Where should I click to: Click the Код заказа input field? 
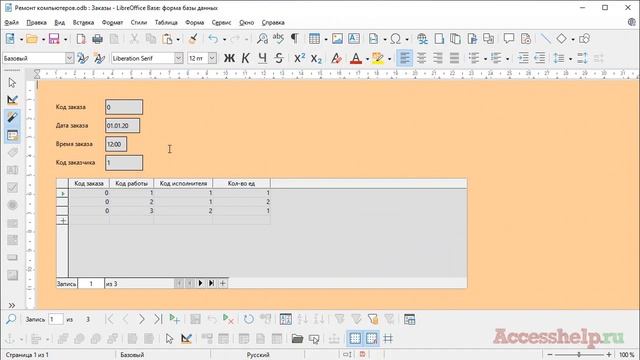click(x=124, y=107)
